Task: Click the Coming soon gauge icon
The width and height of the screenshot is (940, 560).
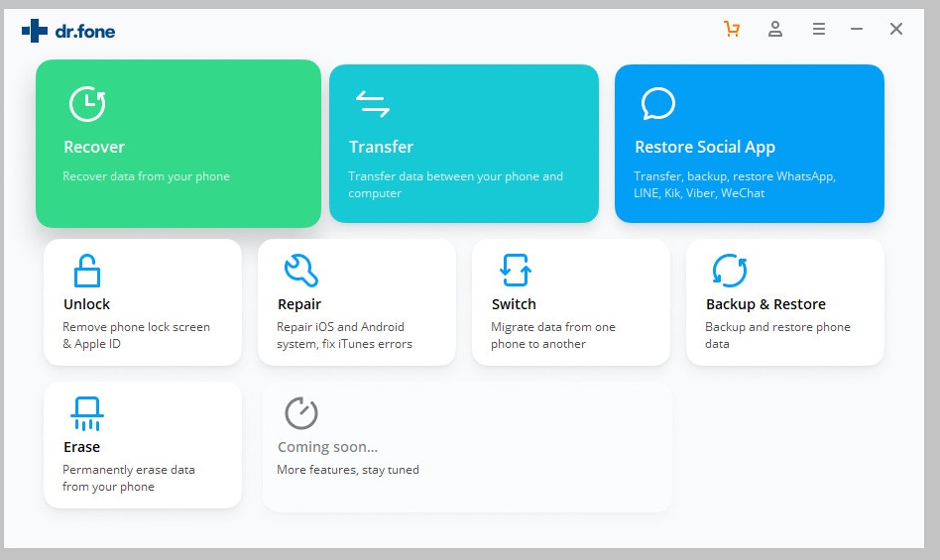Action: (x=301, y=412)
